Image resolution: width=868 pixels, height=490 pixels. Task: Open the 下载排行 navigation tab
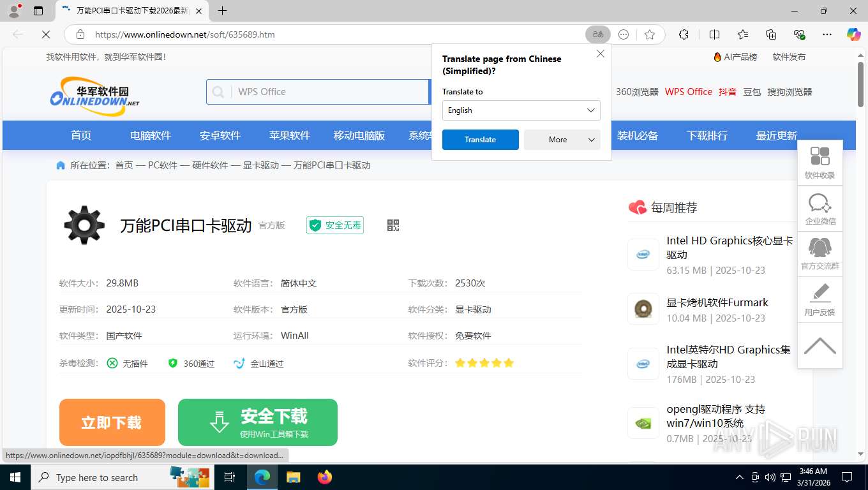(x=707, y=135)
